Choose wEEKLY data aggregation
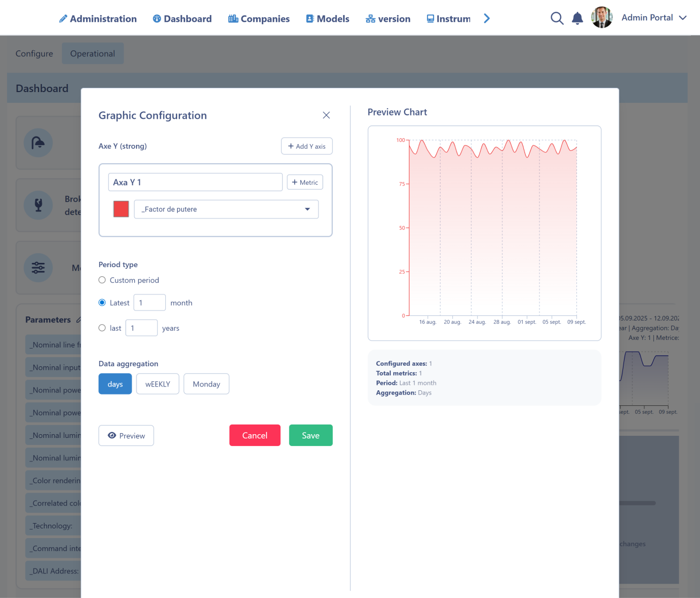Image resolution: width=700 pixels, height=598 pixels. (157, 384)
